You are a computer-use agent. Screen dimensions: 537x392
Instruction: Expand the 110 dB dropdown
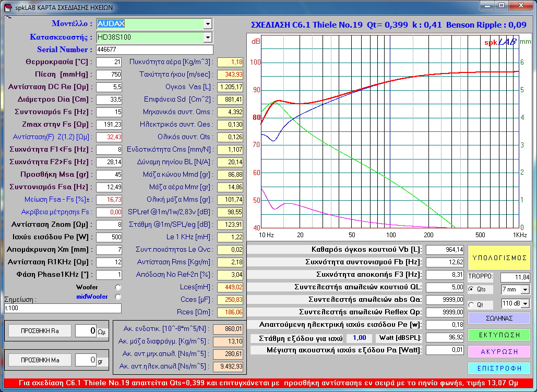point(526,303)
